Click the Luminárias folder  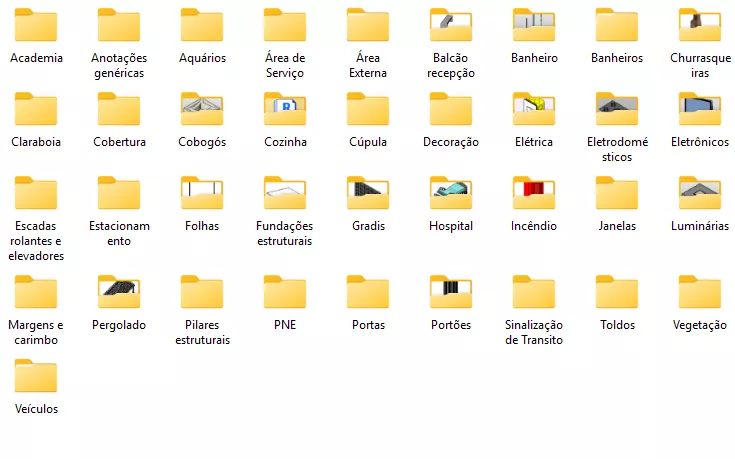[x=700, y=194]
